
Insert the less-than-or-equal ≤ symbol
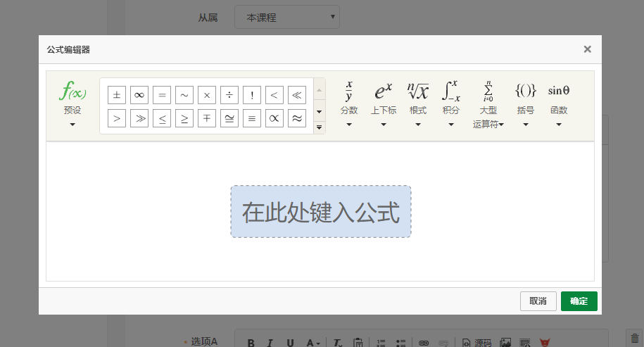pyautogui.click(x=162, y=118)
